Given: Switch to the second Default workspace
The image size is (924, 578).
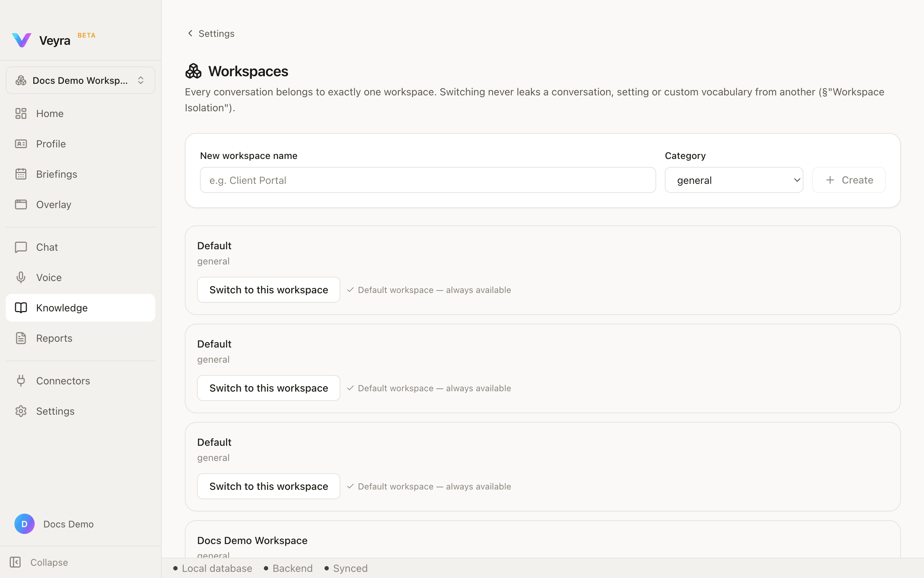Looking at the screenshot, I should (269, 388).
